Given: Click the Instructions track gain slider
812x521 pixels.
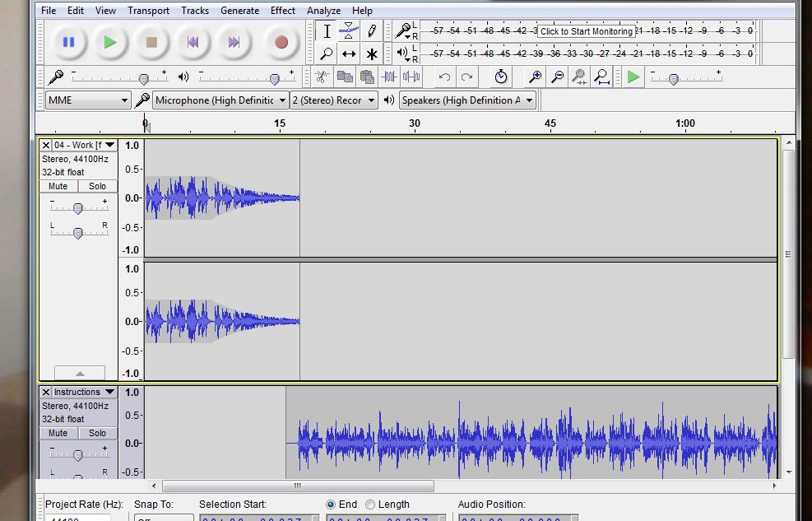Looking at the screenshot, I should [78, 455].
